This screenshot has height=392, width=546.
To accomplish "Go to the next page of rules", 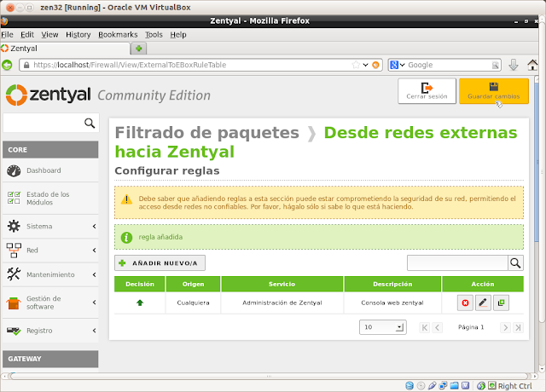I will pos(505,327).
